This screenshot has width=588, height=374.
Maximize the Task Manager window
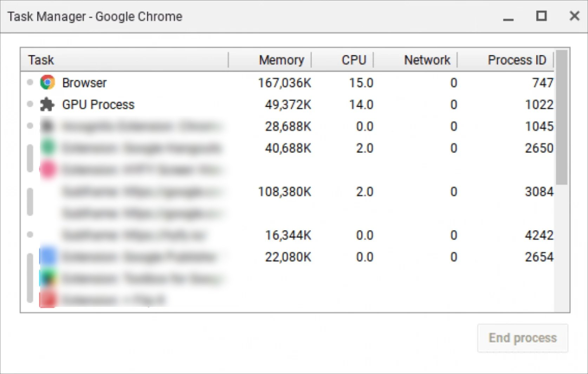point(541,16)
